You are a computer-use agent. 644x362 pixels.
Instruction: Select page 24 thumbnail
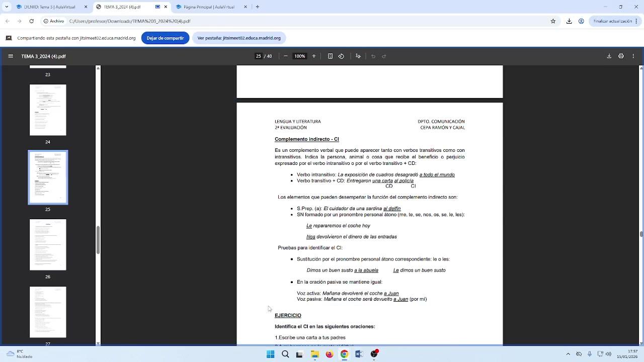click(48, 110)
